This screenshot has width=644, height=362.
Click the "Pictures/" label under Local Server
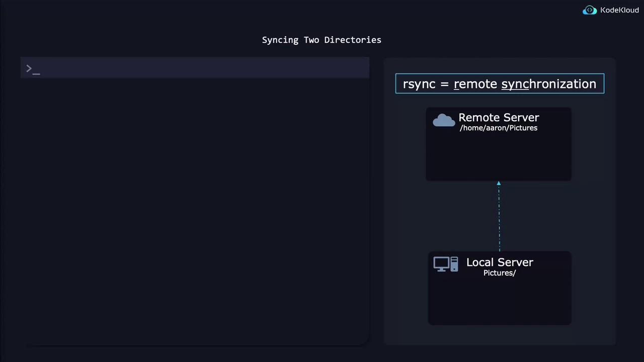tap(500, 273)
